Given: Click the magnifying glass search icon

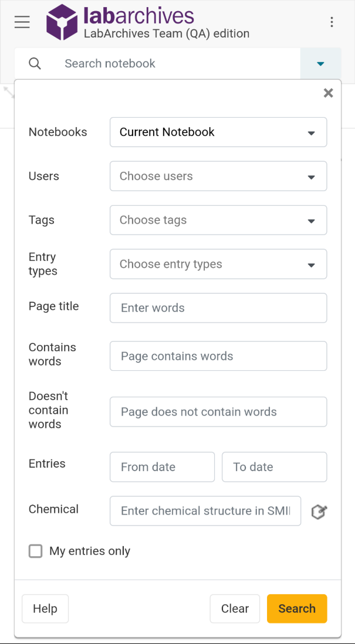Looking at the screenshot, I should [x=35, y=64].
